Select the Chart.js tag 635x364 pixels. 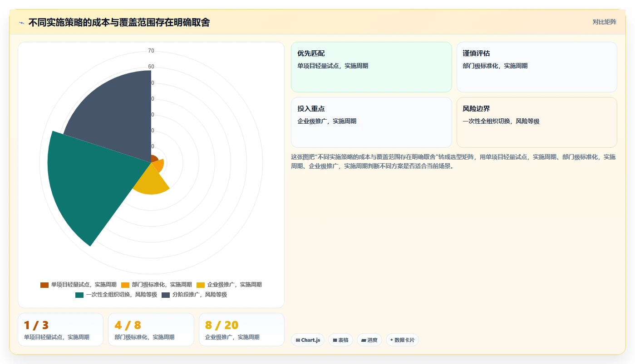(308, 340)
